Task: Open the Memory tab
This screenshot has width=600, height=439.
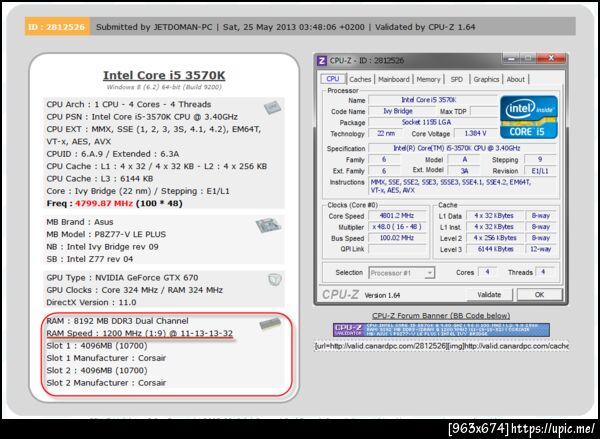Action: pos(428,79)
